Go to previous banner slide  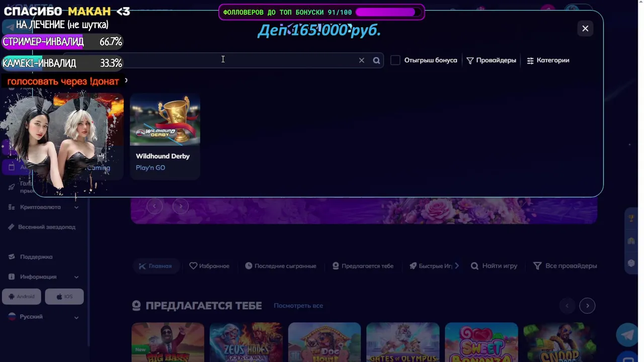(x=154, y=206)
